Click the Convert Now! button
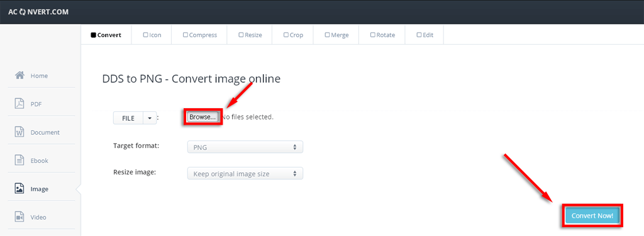The height and width of the screenshot is (236, 644). (x=592, y=215)
